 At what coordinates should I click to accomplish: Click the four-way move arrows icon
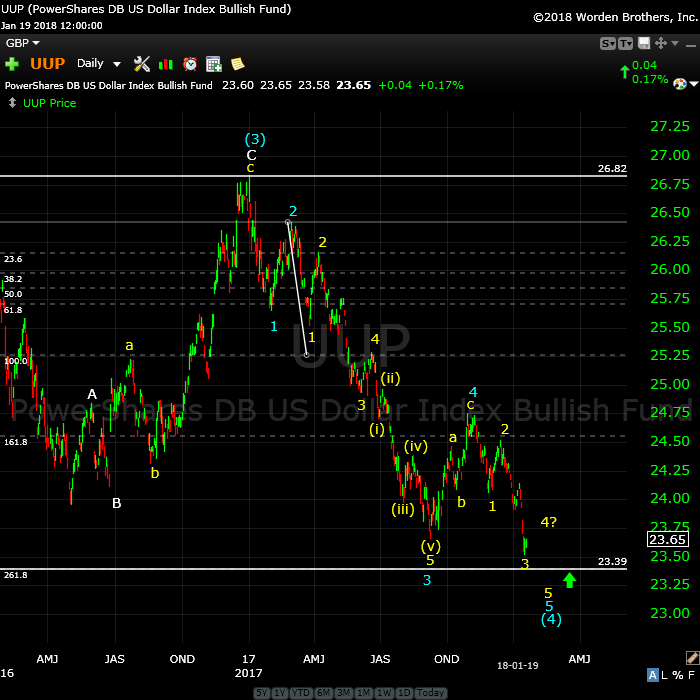(x=661, y=43)
